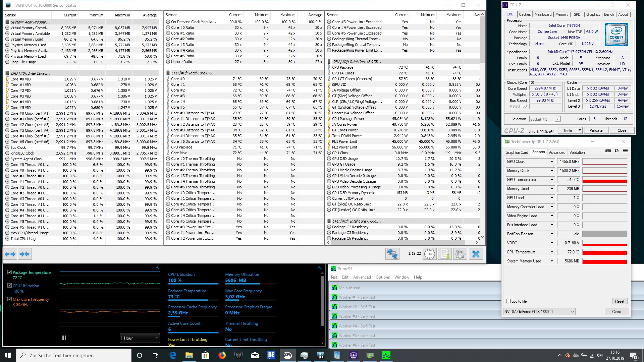Open CPU-Z Tools dropdown arrow
Viewport: 644px width, 362px height.
pos(579,130)
